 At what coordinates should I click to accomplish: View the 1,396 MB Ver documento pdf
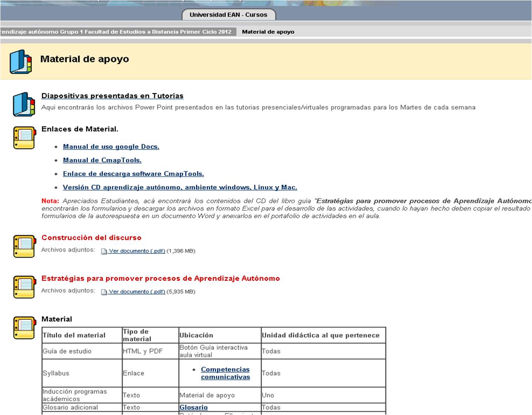point(137,251)
